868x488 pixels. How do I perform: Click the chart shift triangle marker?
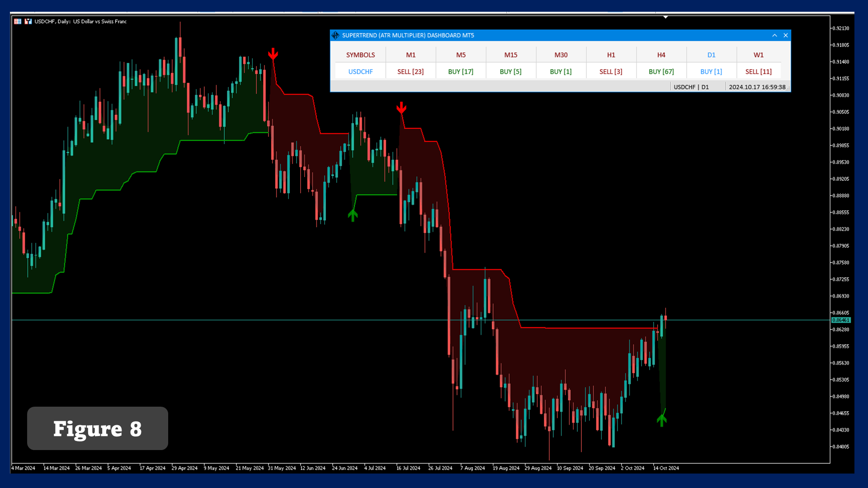(665, 17)
